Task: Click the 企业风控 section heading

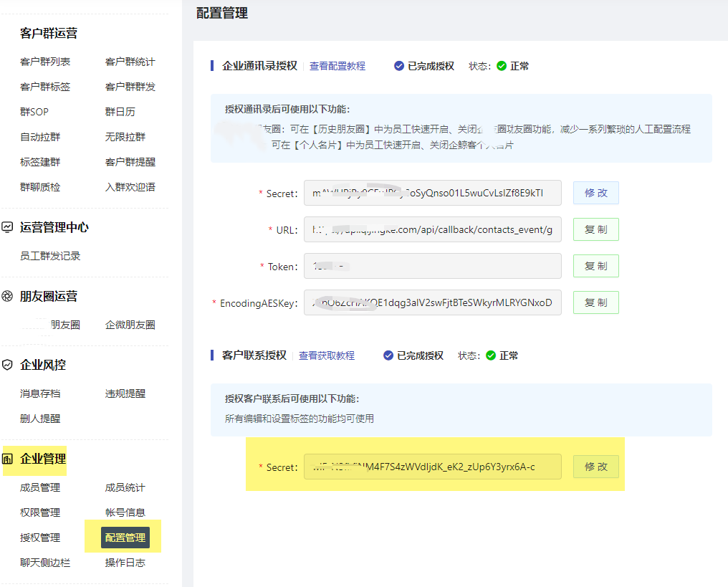Action: click(43, 365)
